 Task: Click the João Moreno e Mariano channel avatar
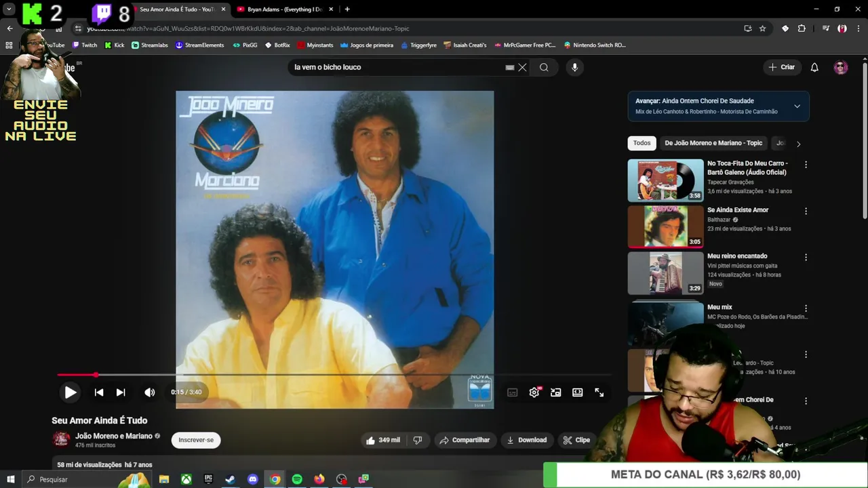(61, 439)
